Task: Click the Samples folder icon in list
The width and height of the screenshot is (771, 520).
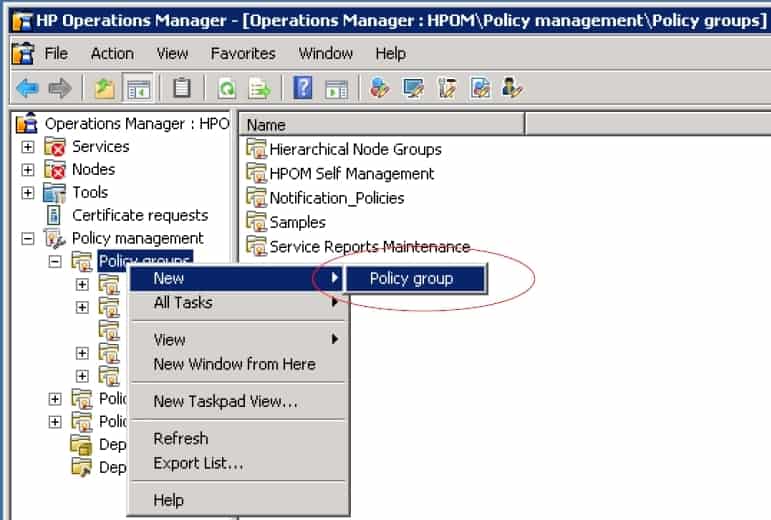Action: [x=256, y=222]
